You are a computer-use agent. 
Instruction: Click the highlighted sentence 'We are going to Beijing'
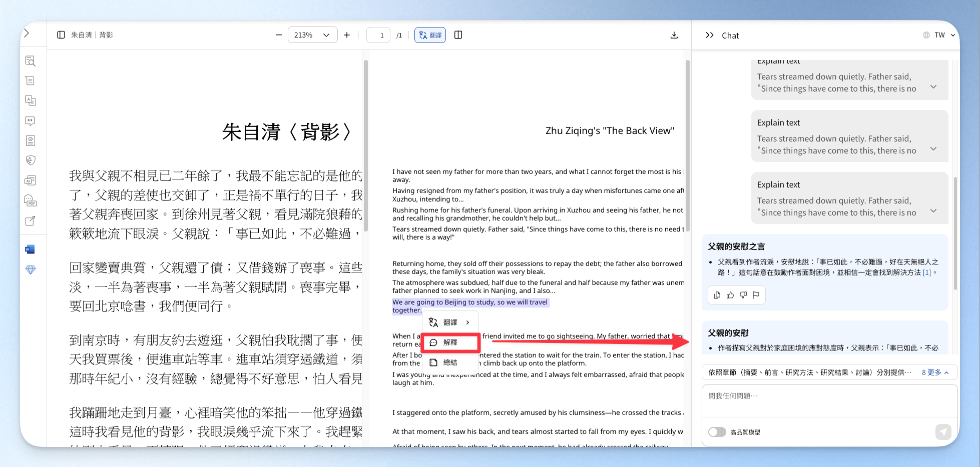tap(470, 306)
